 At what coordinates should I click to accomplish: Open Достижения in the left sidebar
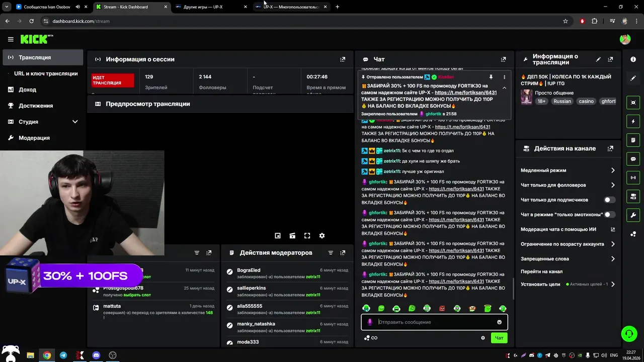point(42,106)
